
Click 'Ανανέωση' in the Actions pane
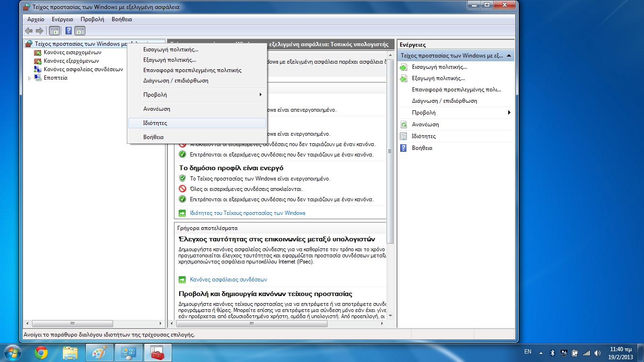pyautogui.click(x=425, y=124)
